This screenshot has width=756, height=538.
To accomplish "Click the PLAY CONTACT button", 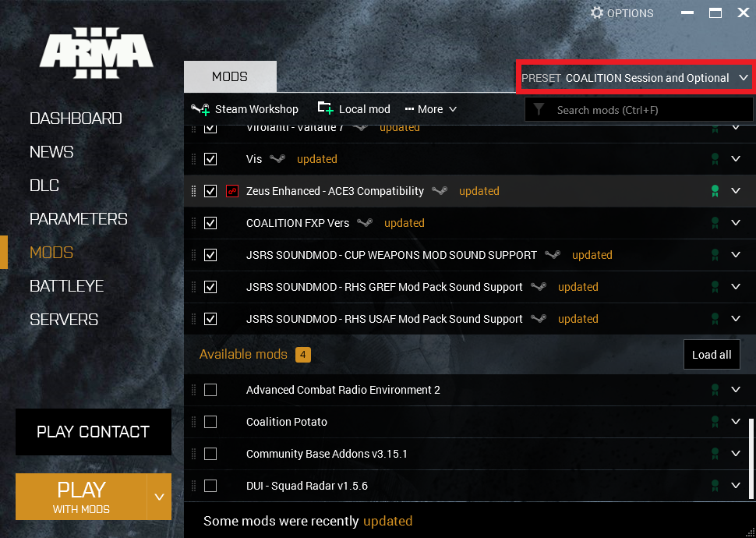I will (x=94, y=432).
